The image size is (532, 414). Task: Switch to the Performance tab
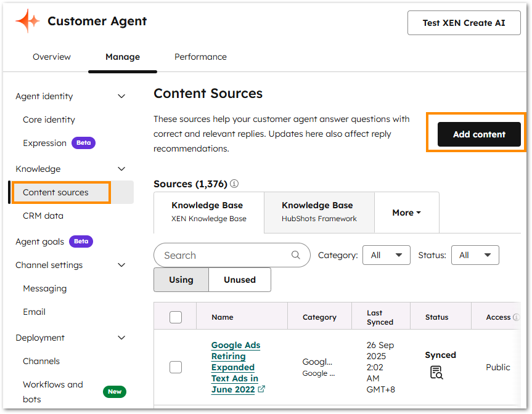click(200, 56)
